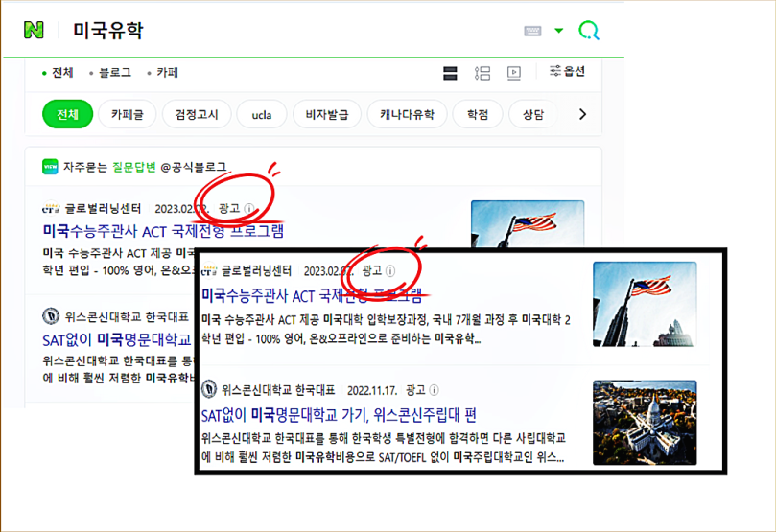Open the on-screen keyboard icon
The image size is (776, 532).
532,31
